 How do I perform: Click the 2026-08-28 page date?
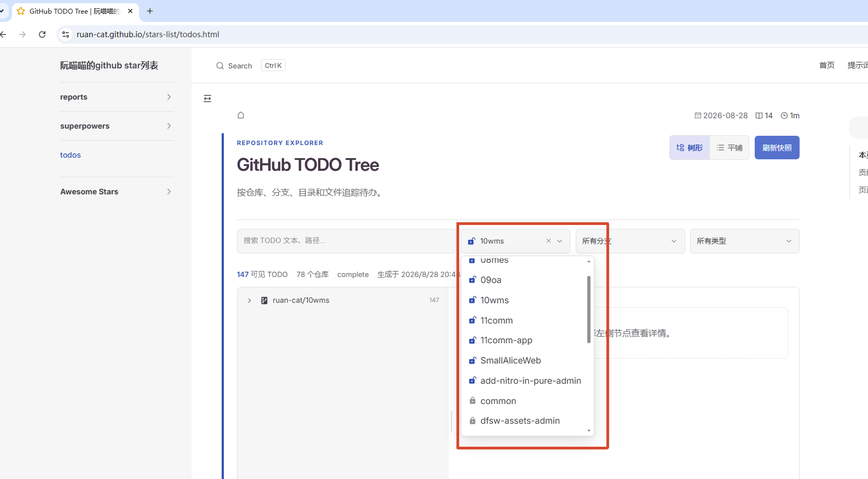(721, 116)
